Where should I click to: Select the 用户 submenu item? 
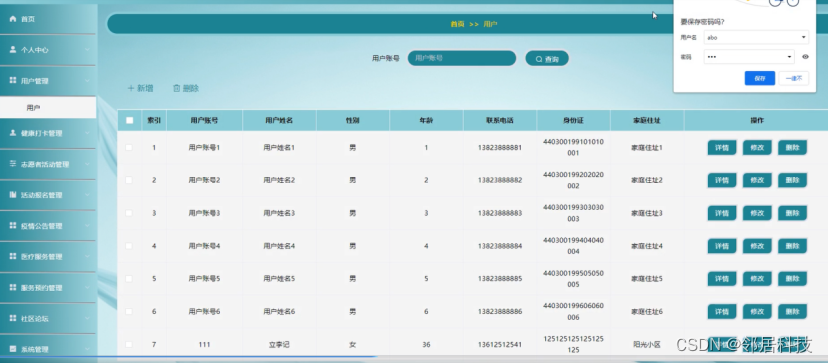[48, 108]
